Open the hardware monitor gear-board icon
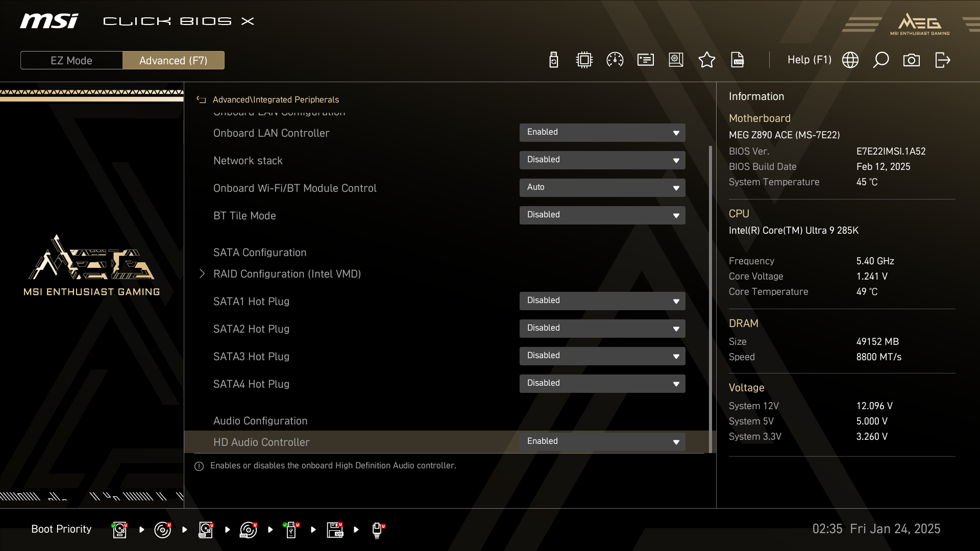Image resolution: width=980 pixels, height=551 pixels. (x=676, y=60)
